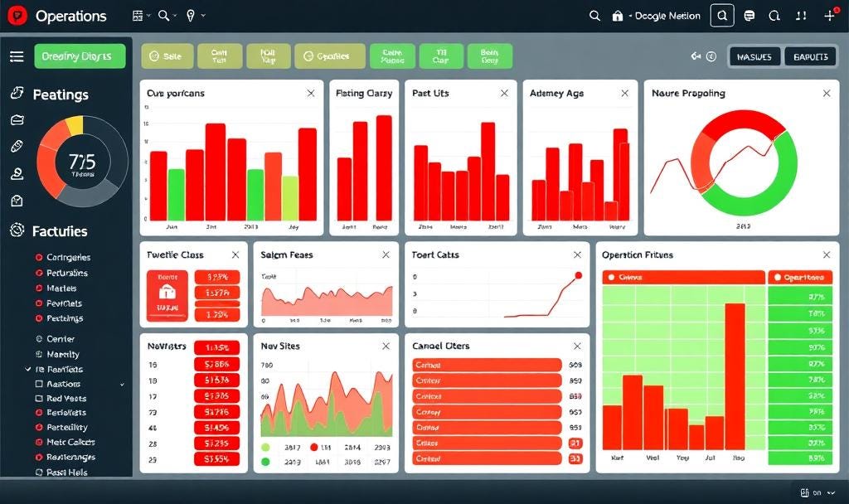
Task: Switch to the Cait Yun tab
Action: [220, 56]
